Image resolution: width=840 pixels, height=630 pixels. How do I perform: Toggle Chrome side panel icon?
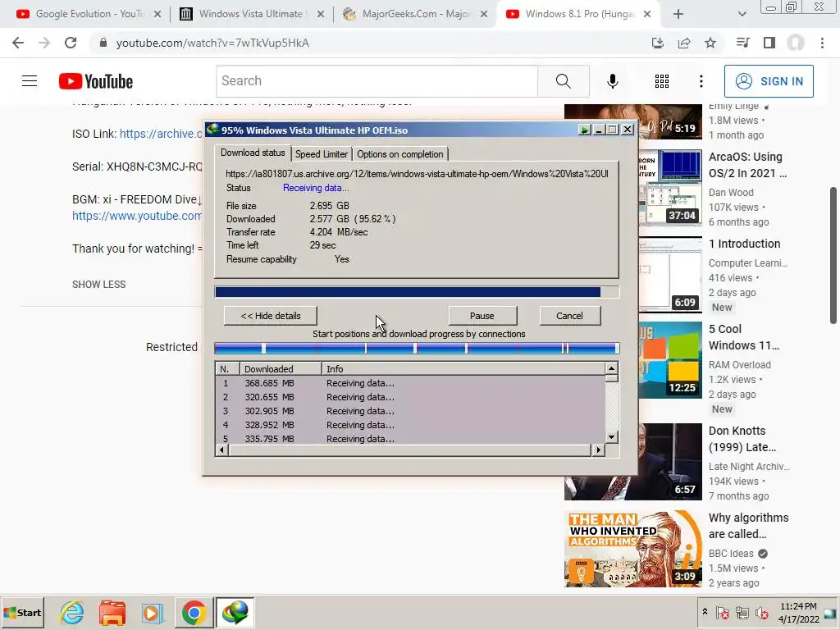coord(769,43)
